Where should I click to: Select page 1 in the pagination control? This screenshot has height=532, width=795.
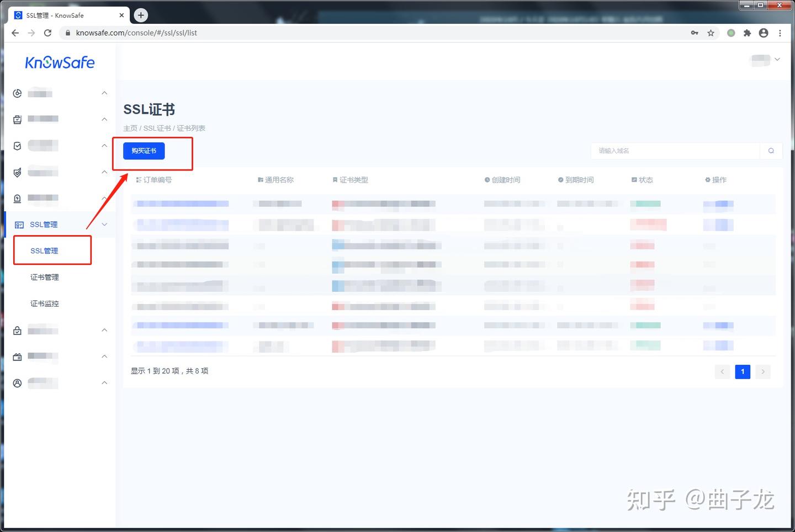coord(743,371)
